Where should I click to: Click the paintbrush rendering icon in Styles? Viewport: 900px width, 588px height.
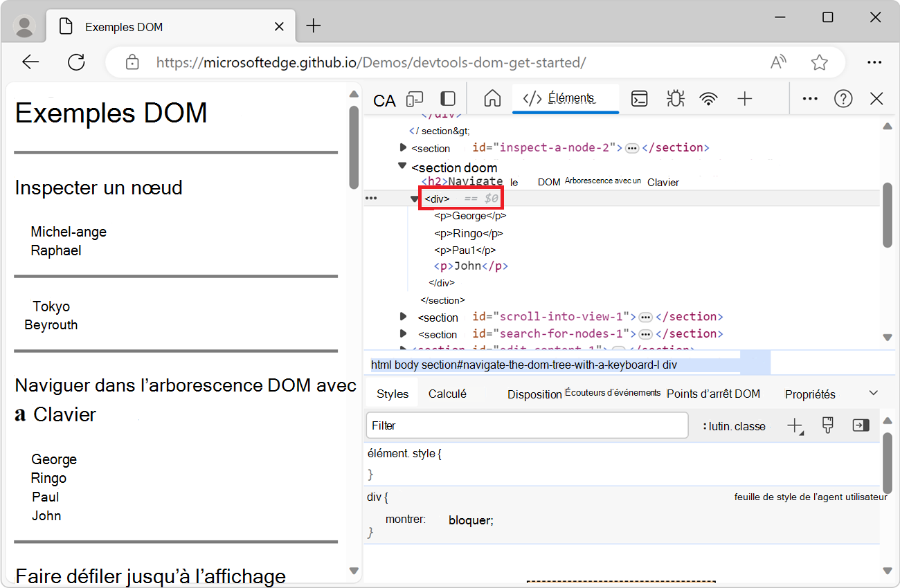tap(827, 425)
